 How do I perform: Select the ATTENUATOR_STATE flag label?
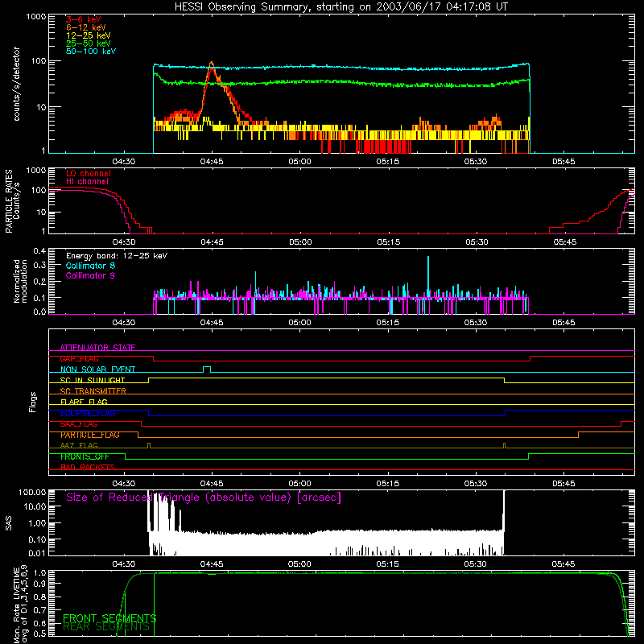[97, 348]
